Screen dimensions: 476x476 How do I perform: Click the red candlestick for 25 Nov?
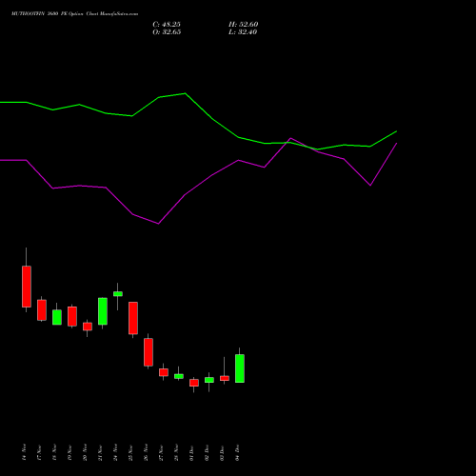pyautogui.click(x=133, y=318)
